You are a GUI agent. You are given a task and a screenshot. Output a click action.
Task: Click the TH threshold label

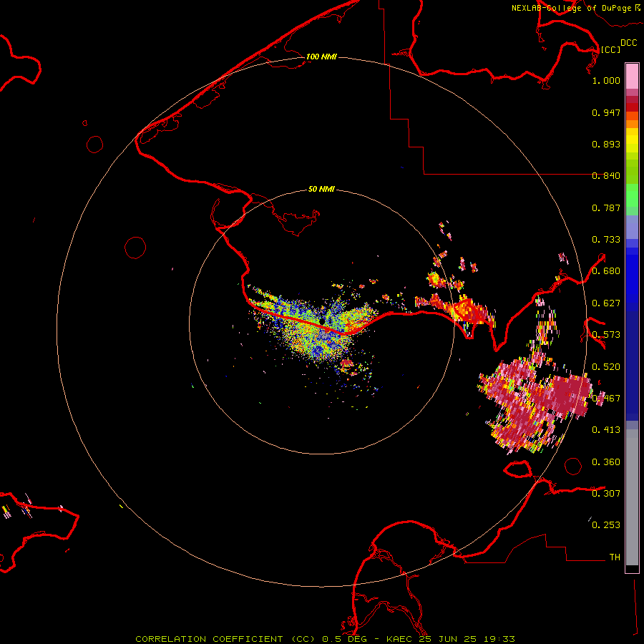coord(615,557)
